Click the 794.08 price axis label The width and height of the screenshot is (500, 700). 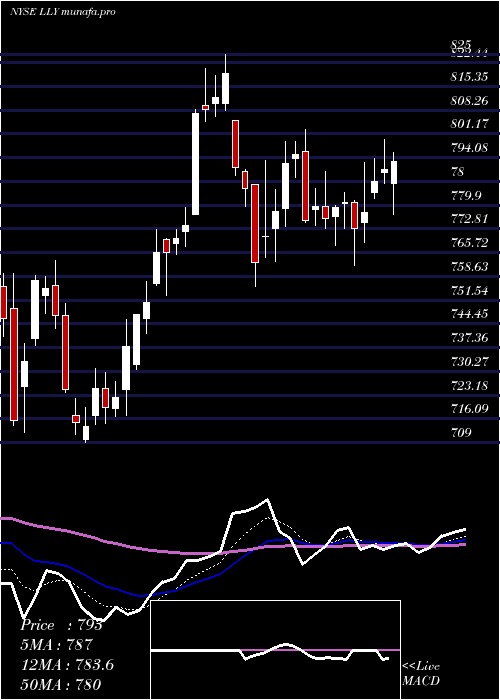point(469,147)
